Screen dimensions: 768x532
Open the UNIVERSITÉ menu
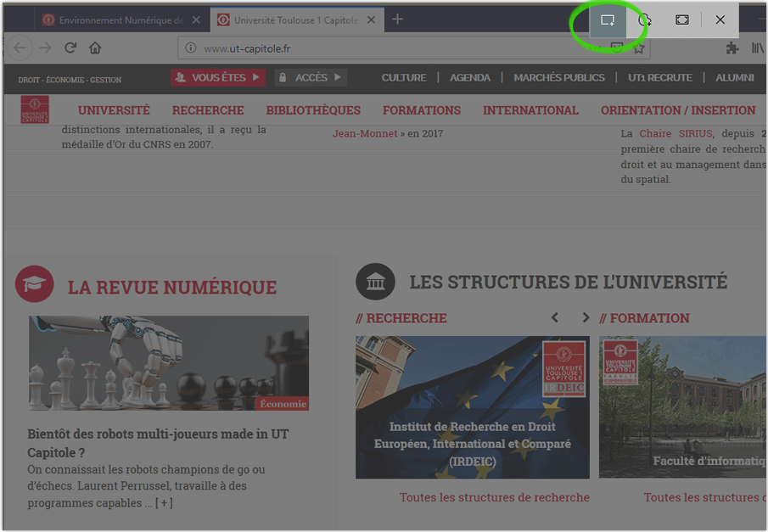tap(114, 110)
